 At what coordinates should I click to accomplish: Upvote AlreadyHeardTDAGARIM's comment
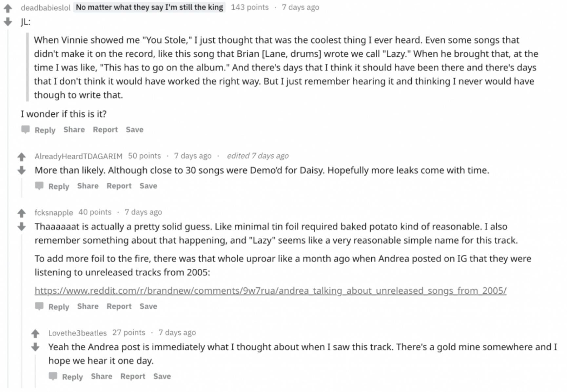tap(22, 157)
